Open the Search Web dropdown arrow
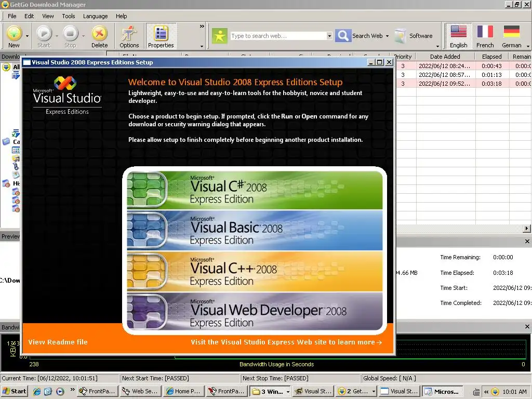Image resolution: width=532 pixels, height=399 pixels. tap(387, 36)
